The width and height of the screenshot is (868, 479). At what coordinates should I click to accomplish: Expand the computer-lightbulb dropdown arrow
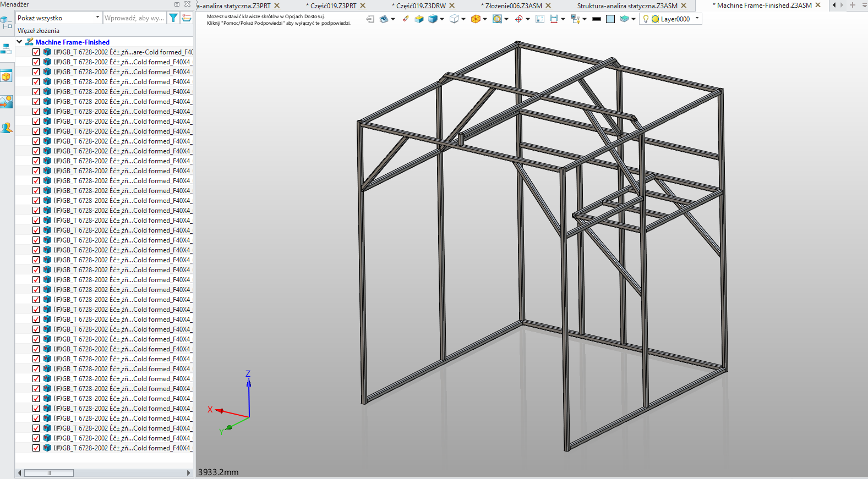585,19
